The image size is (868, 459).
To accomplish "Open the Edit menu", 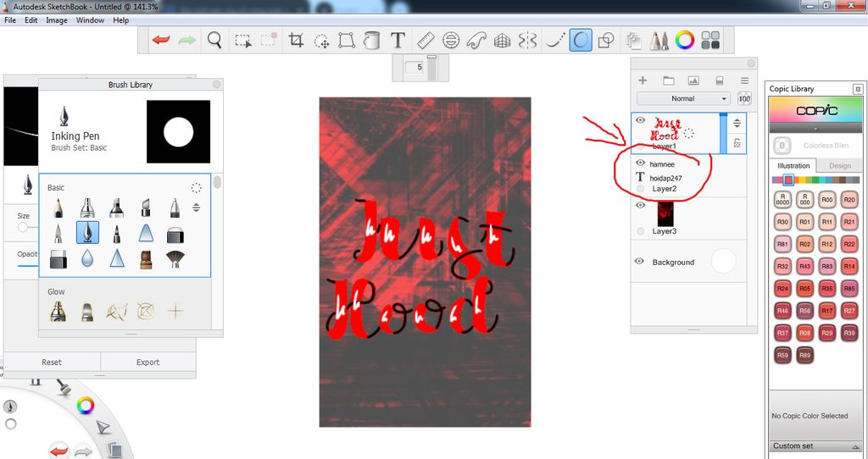I will [x=31, y=20].
